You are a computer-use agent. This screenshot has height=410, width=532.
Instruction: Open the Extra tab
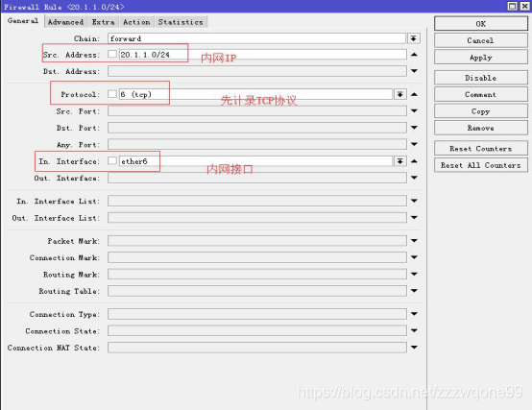click(x=103, y=22)
